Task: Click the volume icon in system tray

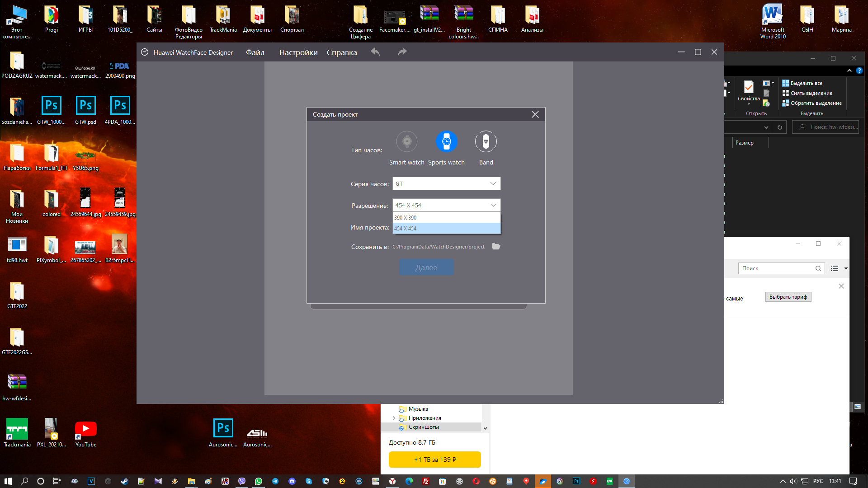Action: 793,481
